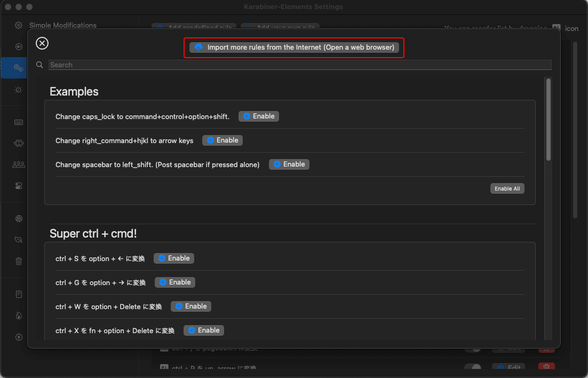
Task: Open Log document icon in sidebar
Action: pyautogui.click(x=18, y=294)
